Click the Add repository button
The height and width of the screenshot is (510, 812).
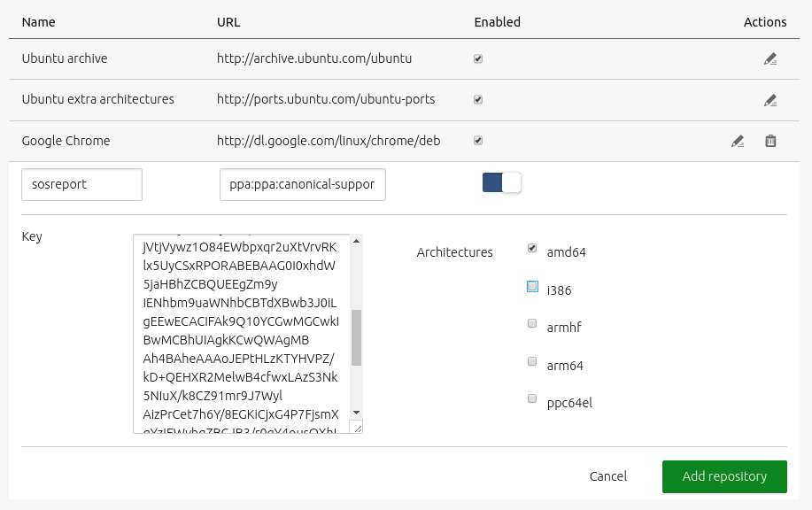pyautogui.click(x=723, y=476)
